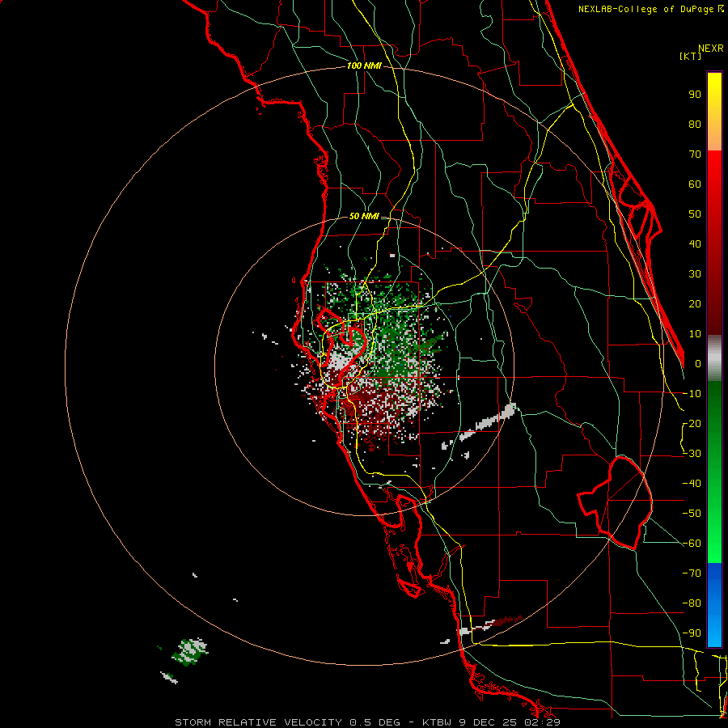Click the 90 value on velocity scale

click(695, 95)
